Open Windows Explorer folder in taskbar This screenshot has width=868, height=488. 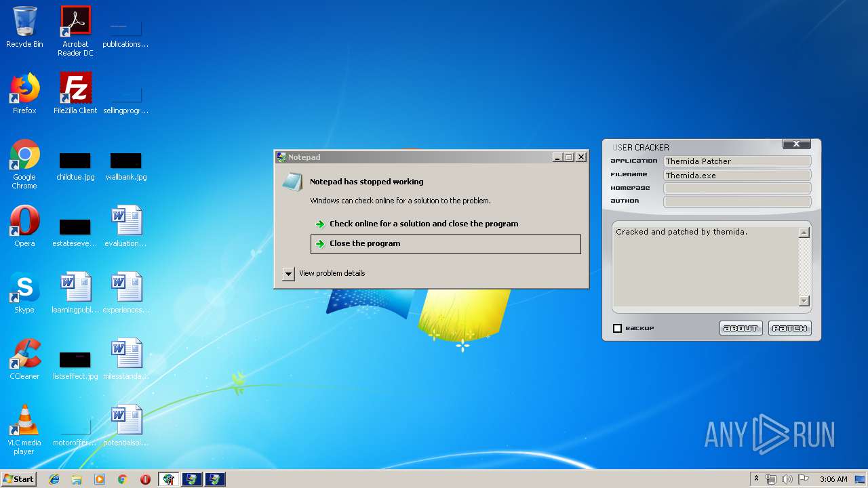(77, 479)
